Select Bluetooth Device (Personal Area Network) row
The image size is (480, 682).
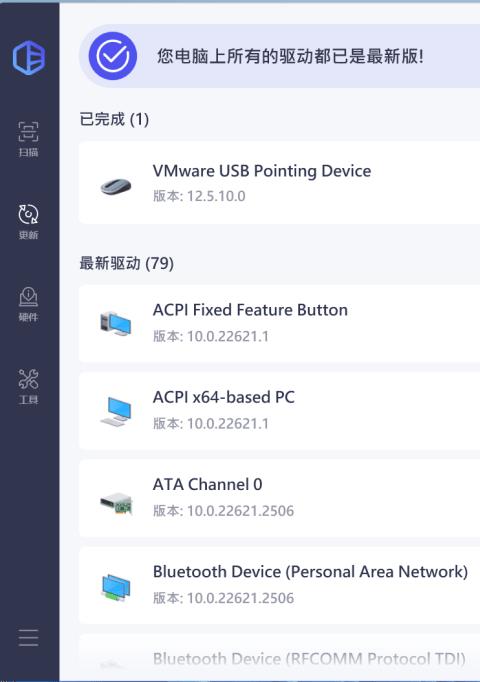(x=279, y=585)
